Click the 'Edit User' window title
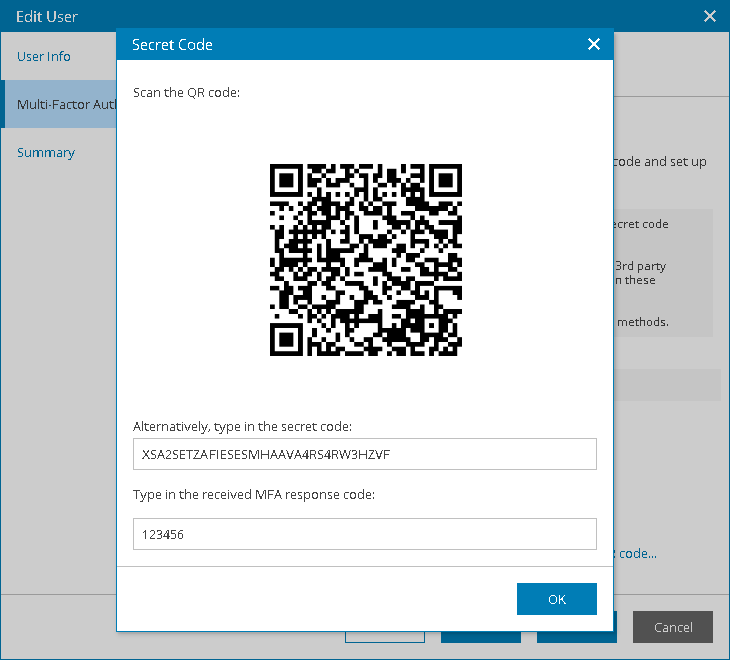This screenshot has height=660, width=730. coord(47,17)
